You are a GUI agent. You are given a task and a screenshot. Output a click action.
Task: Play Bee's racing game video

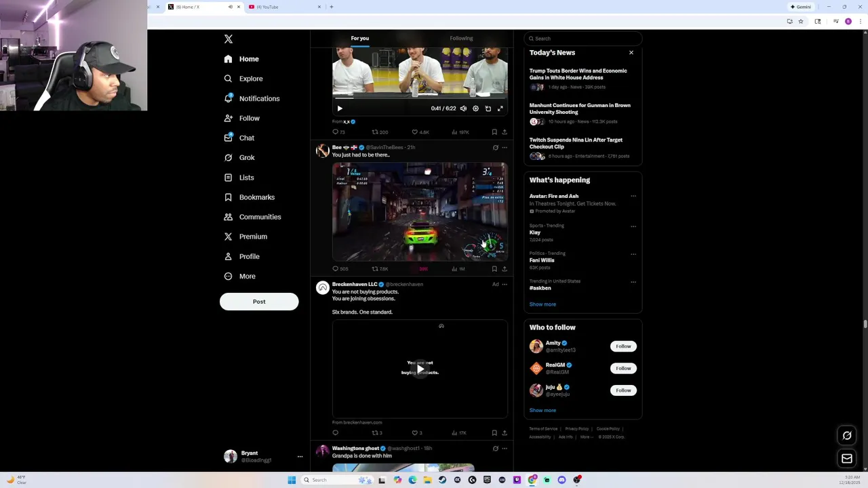pos(420,211)
